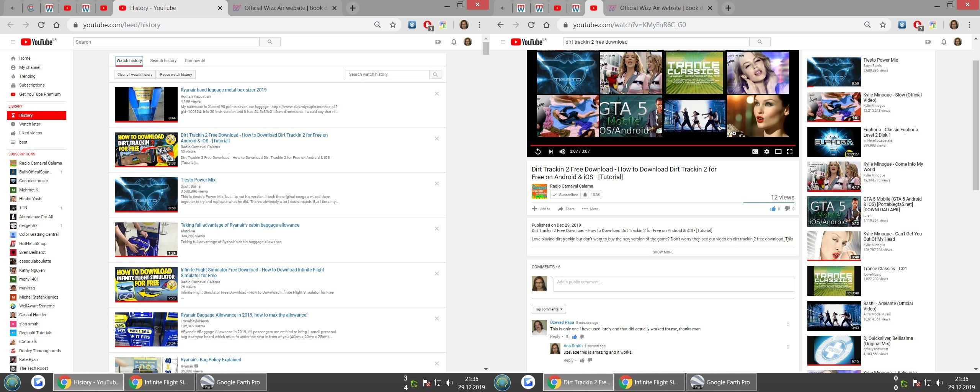
Task: Click Radio Carnaval Calama channel name under video
Action: pos(571,186)
